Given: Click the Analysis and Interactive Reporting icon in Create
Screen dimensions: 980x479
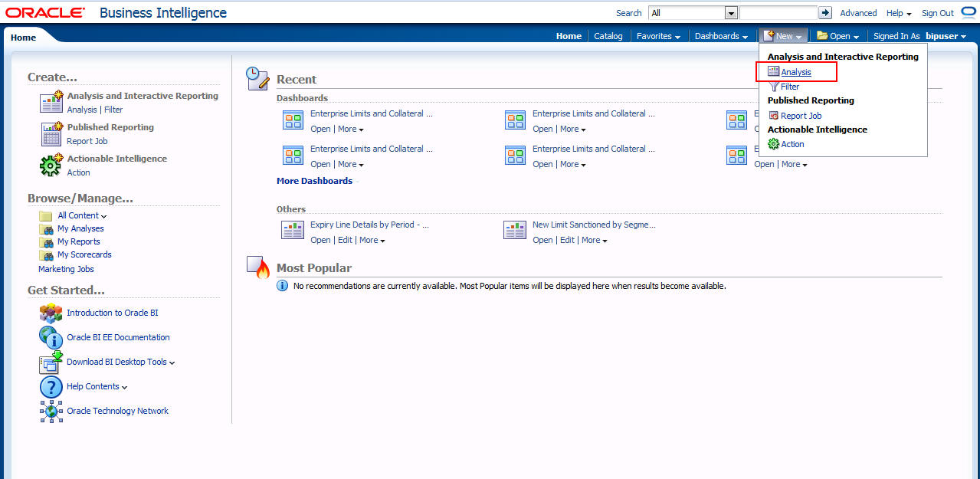Looking at the screenshot, I should pyautogui.click(x=51, y=101).
